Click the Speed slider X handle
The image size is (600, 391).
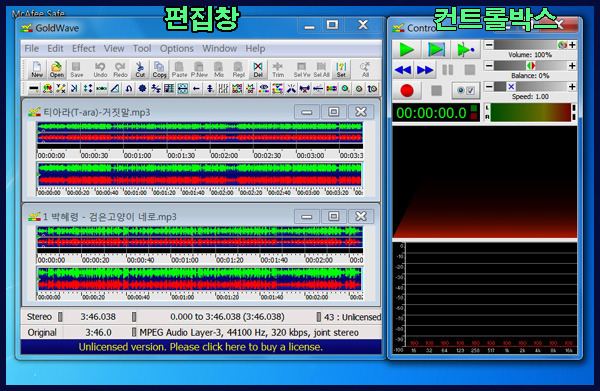pyautogui.click(x=511, y=86)
